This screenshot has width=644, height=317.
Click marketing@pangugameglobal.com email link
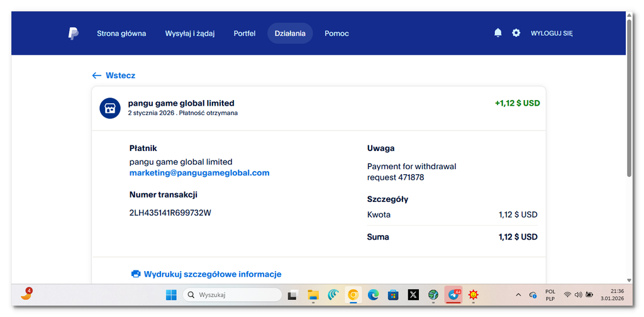199,173
